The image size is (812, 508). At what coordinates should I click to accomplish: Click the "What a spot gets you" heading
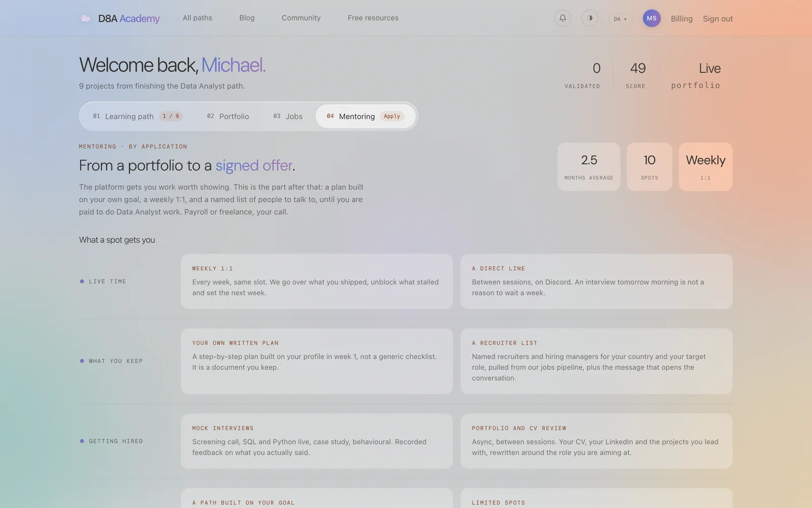coord(117,240)
